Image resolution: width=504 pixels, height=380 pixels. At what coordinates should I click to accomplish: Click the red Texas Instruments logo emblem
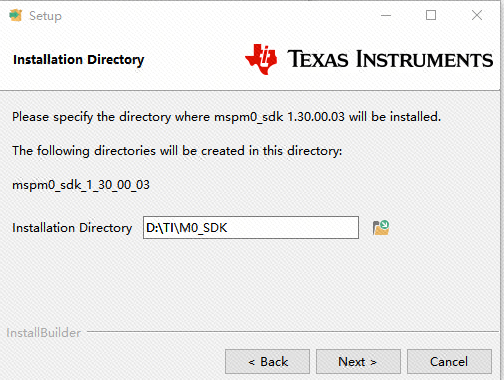coord(261,59)
